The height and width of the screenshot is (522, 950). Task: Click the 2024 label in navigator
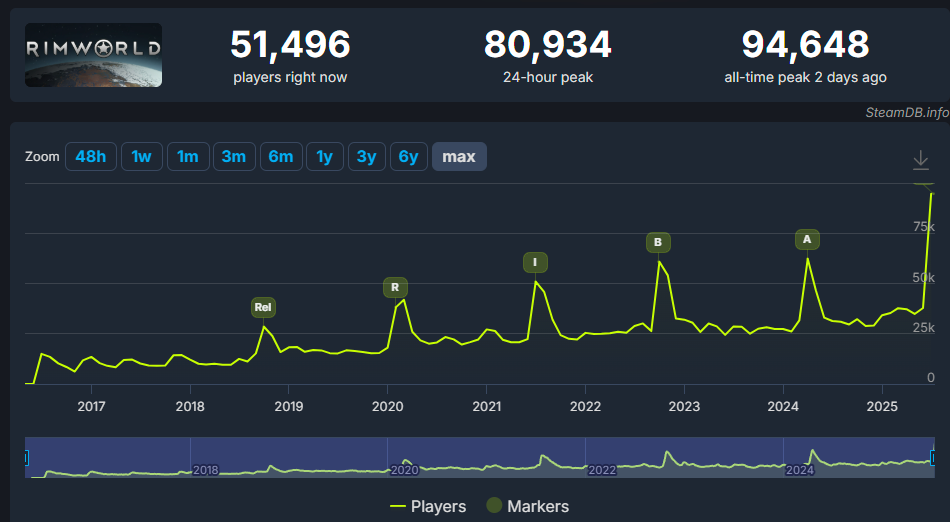[x=799, y=471]
